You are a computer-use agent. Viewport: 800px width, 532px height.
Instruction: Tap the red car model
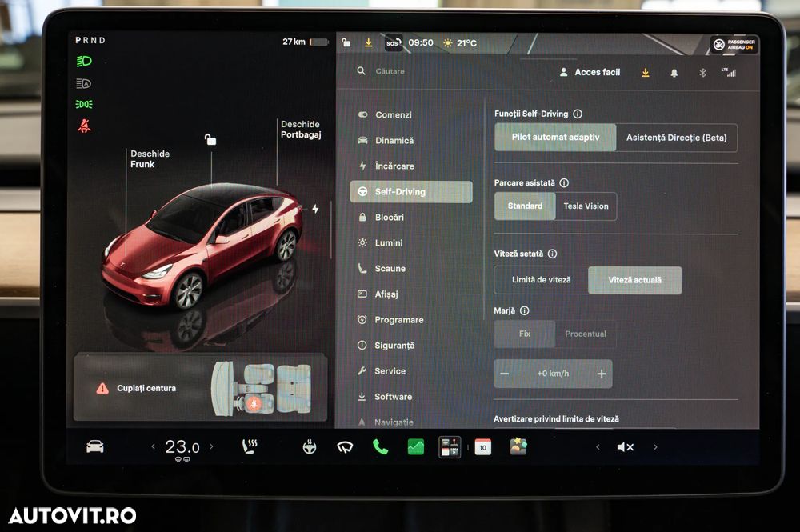204,246
